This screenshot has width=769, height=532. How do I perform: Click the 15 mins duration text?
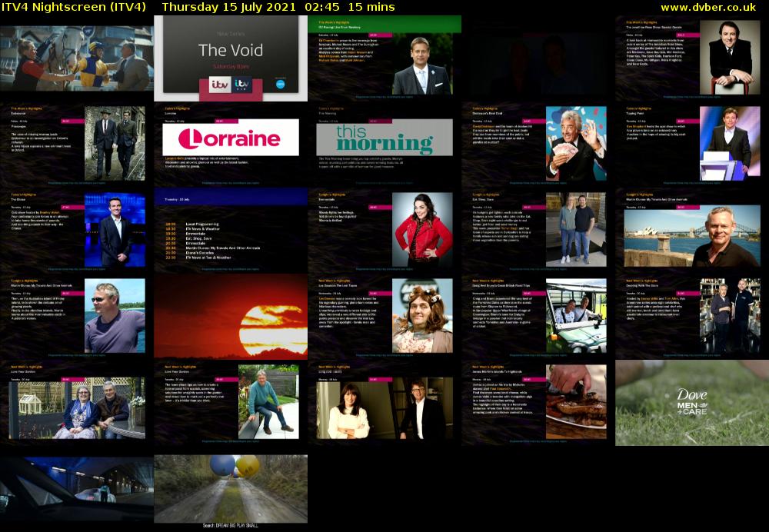pos(371,7)
